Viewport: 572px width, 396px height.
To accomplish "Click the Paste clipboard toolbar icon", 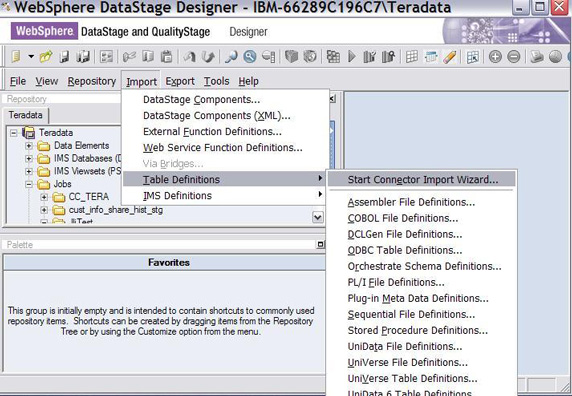I will point(166,57).
